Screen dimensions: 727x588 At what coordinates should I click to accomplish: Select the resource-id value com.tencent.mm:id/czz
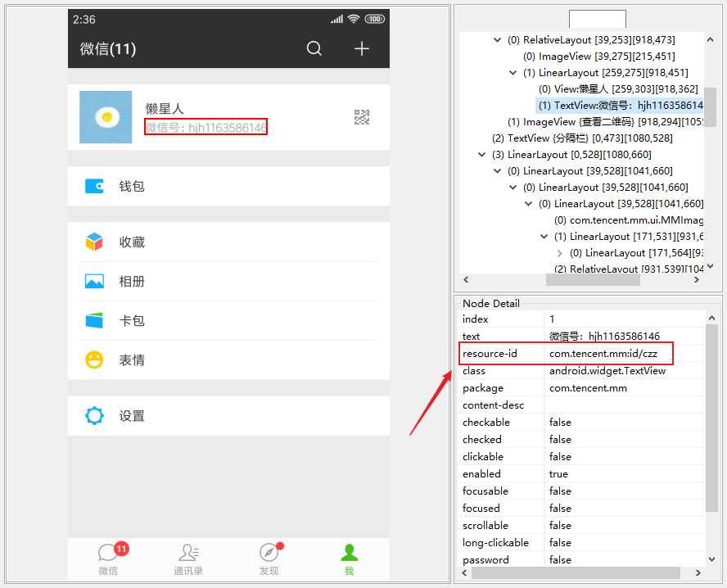[x=603, y=354]
